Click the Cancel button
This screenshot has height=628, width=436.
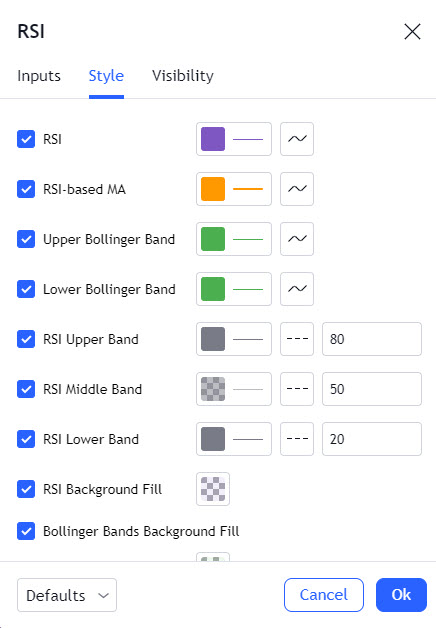(x=324, y=595)
